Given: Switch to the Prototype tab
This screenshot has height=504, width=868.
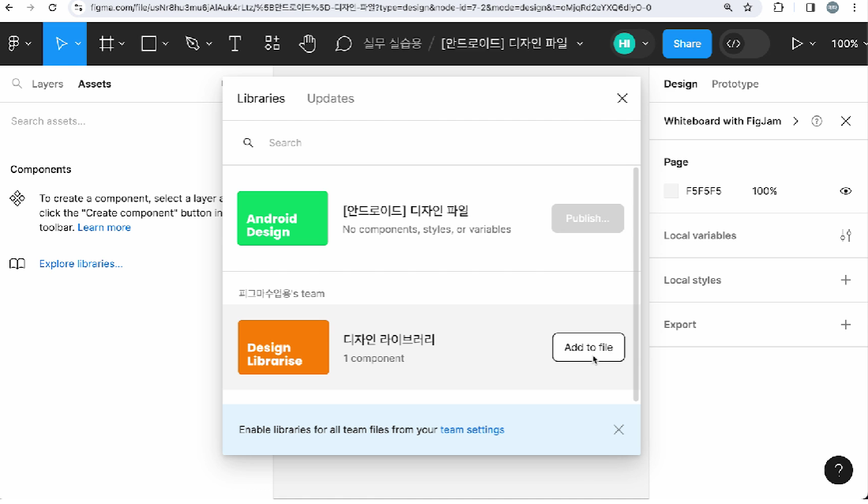Looking at the screenshot, I should (x=735, y=84).
